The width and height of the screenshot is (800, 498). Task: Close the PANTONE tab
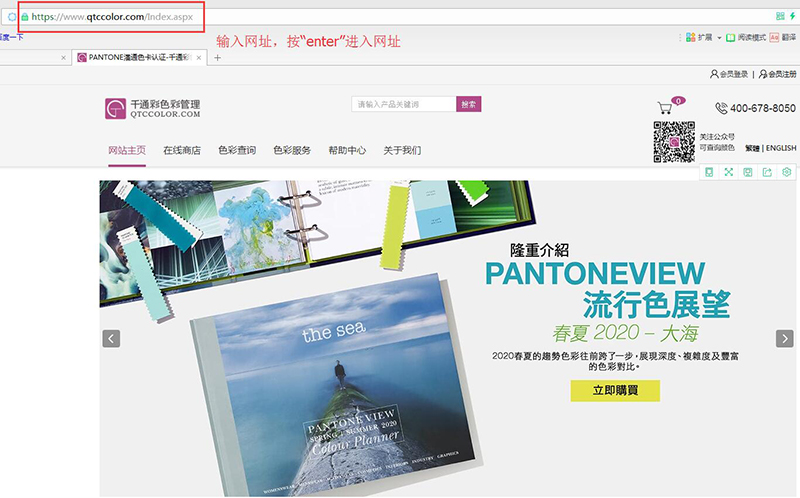[199, 58]
